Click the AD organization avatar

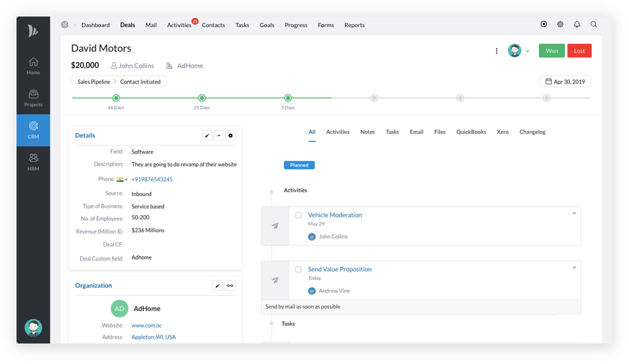pos(120,308)
